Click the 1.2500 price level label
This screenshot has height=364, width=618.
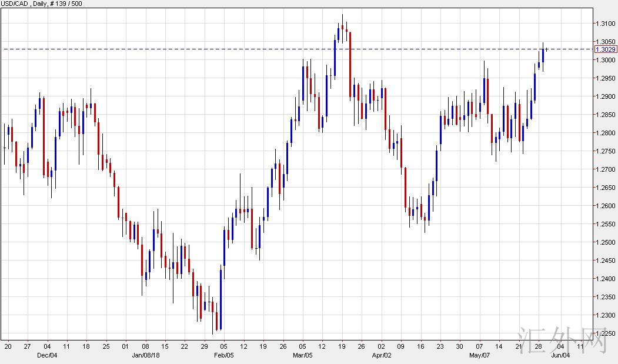click(x=604, y=242)
